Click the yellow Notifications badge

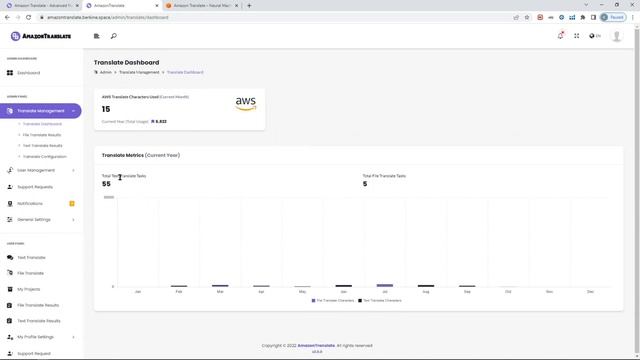(72, 204)
